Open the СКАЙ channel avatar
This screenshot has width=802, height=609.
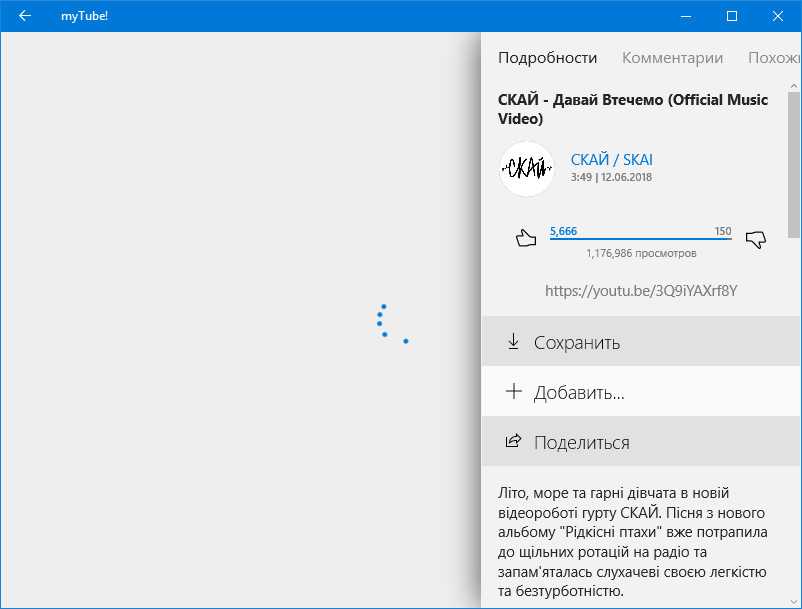click(527, 169)
